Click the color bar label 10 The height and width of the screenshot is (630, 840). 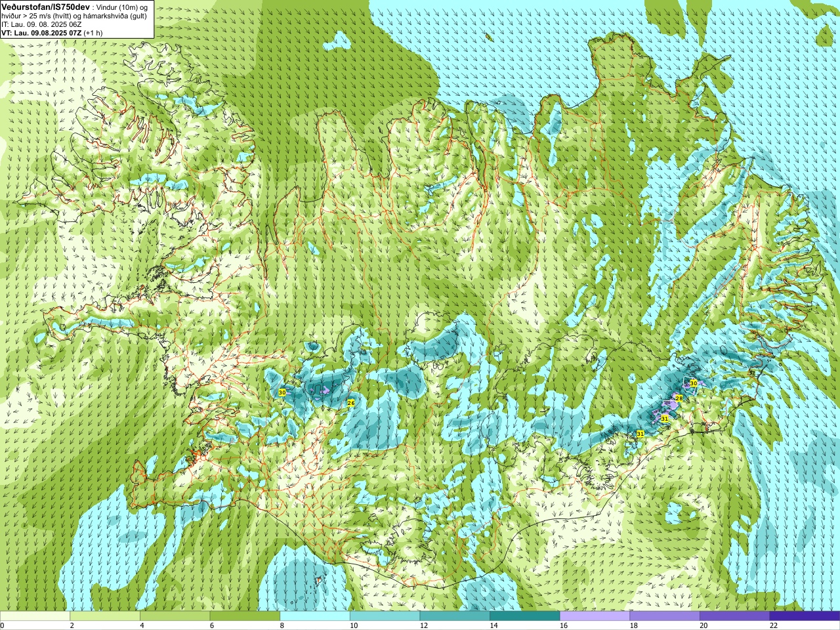coord(354,626)
